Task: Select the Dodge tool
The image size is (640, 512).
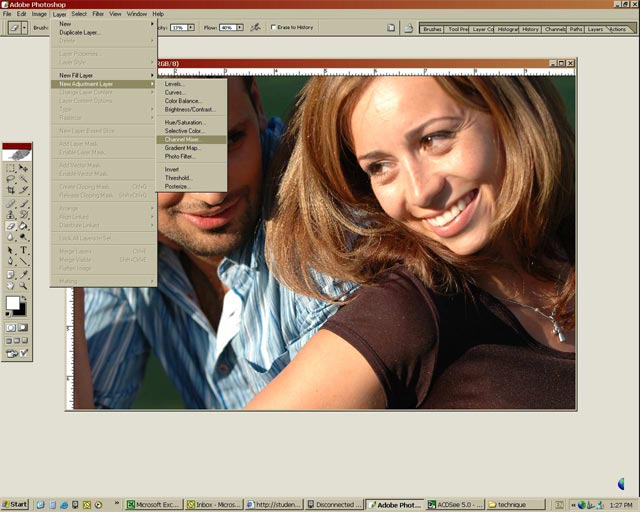Action: (x=24, y=237)
